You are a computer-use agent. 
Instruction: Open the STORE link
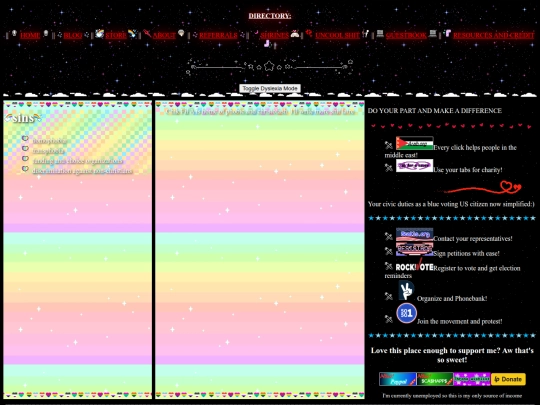[x=116, y=35]
